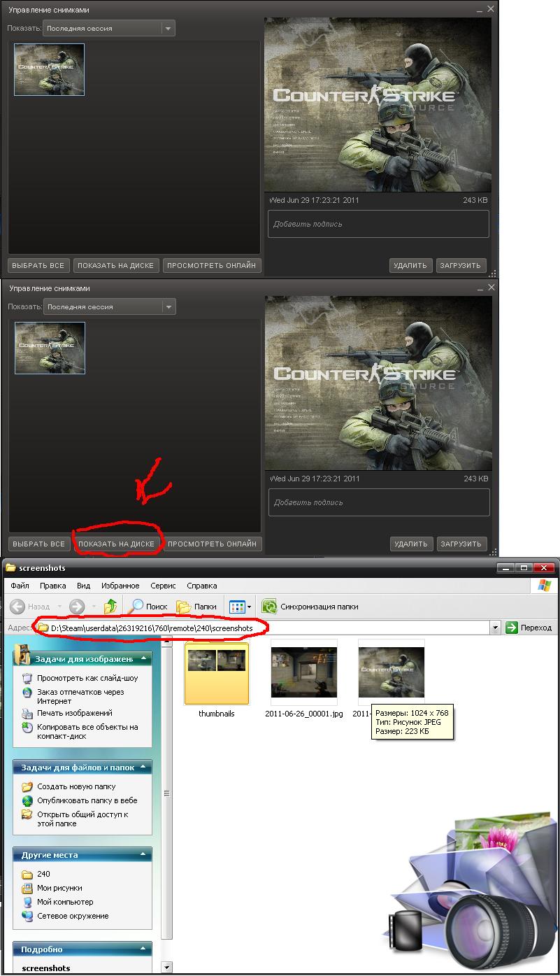Toggle the Папки folders pane button
This screenshot has height=976, width=560.
[196, 607]
